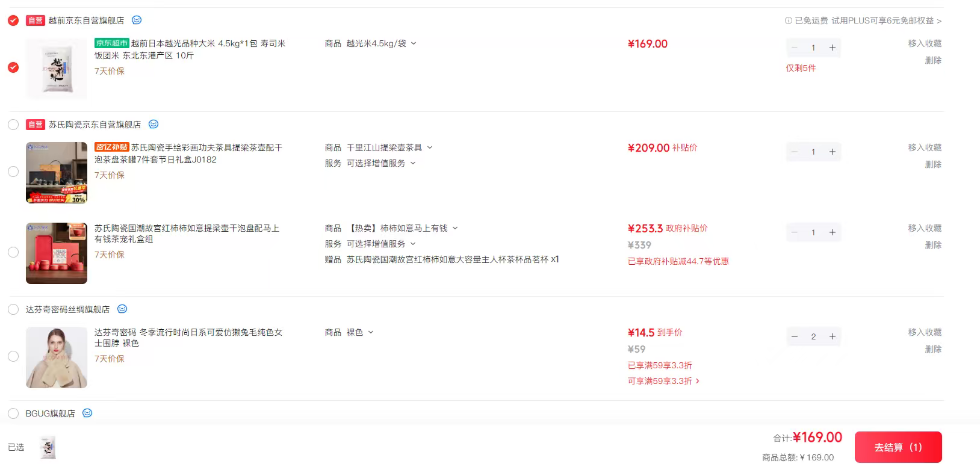Move 千里江山 tea set to favorites

click(x=925, y=147)
